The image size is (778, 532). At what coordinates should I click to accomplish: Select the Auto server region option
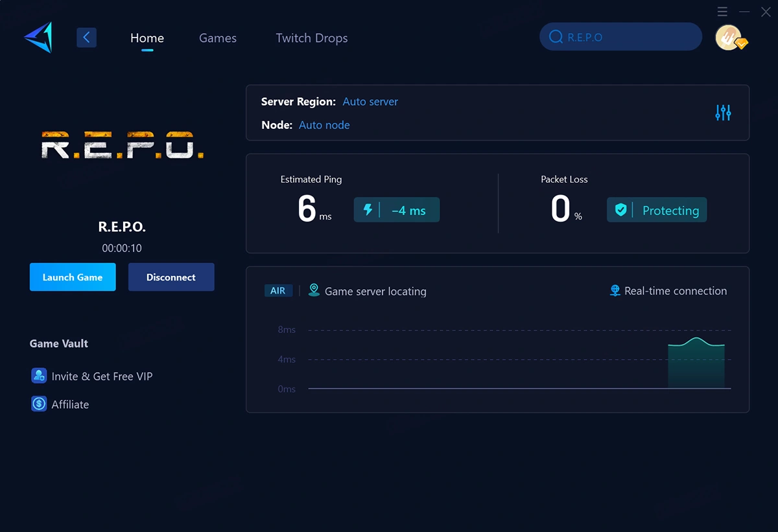370,102
